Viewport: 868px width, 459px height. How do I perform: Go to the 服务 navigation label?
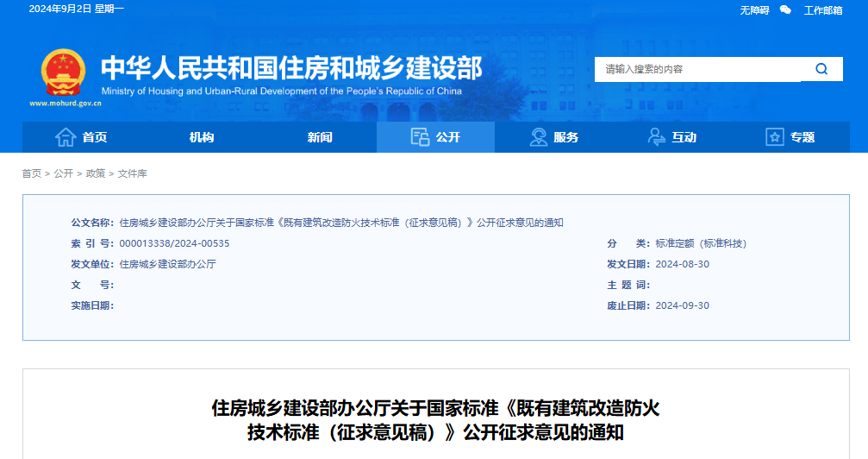point(565,137)
